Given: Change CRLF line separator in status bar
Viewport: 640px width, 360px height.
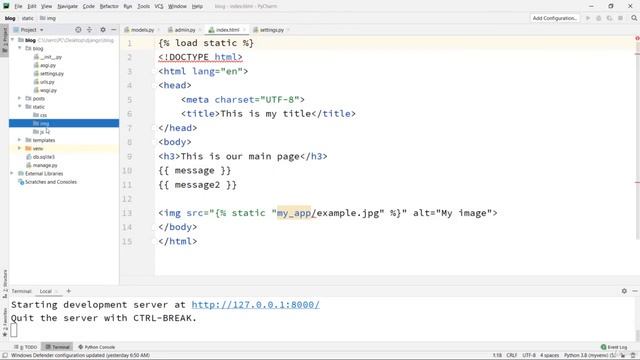Looking at the screenshot, I should pyautogui.click(x=511, y=356).
